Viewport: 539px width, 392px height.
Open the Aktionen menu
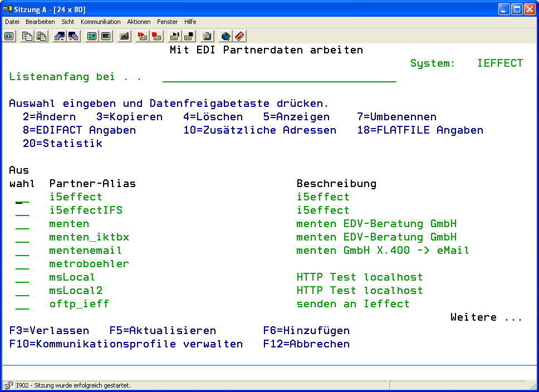point(139,22)
